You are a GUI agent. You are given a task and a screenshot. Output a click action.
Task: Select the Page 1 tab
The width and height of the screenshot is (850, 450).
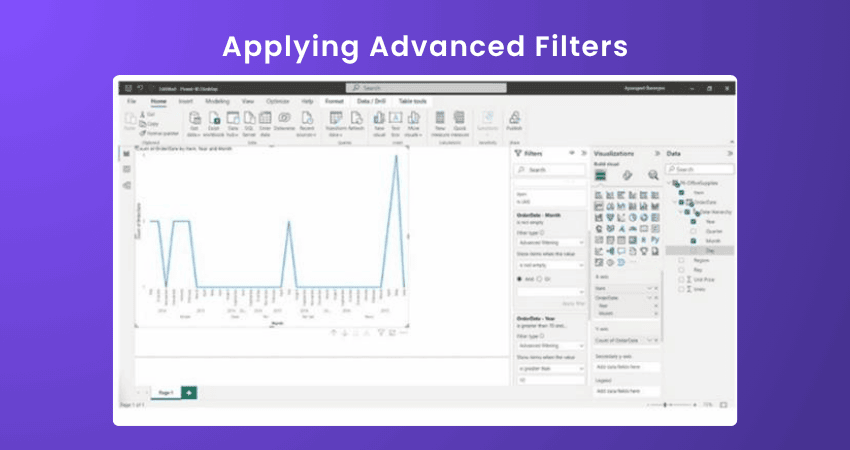(165, 392)
